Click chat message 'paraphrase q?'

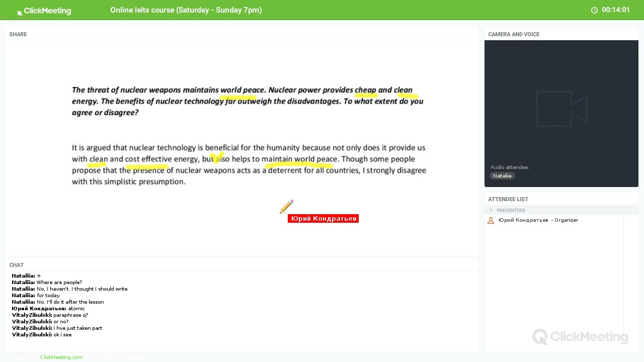pos(71,315)
